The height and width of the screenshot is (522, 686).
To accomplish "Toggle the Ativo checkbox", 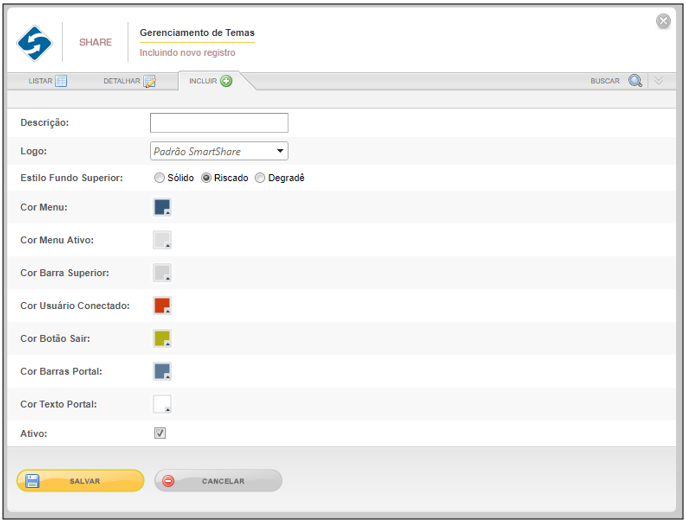I will coord(160,433).
